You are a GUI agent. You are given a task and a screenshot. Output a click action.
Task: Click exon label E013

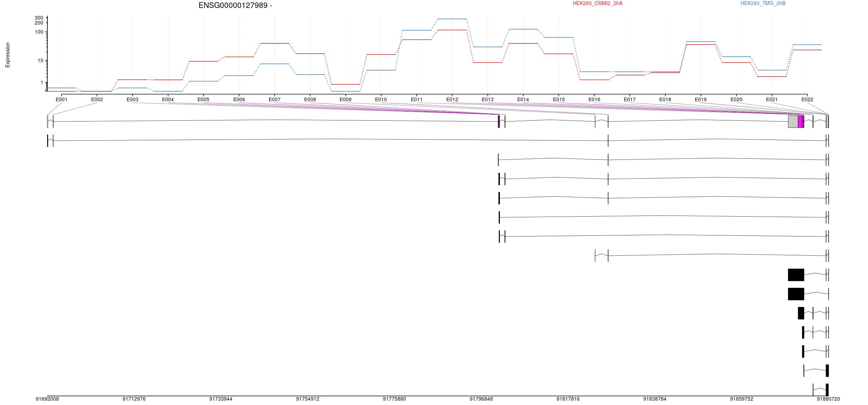488,99
